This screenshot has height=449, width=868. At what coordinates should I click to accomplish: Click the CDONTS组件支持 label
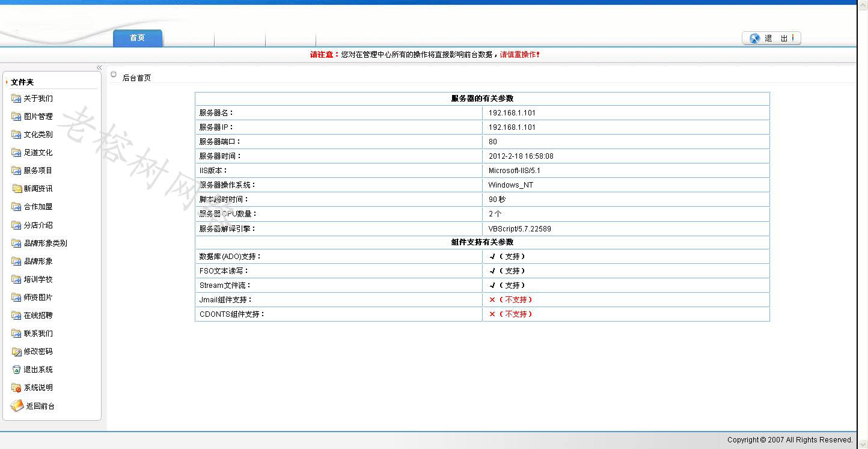tap(232, 314)
